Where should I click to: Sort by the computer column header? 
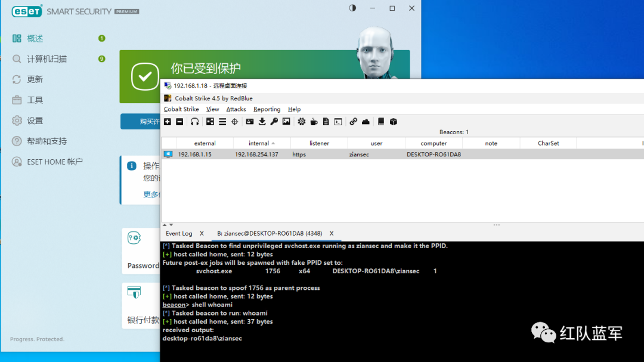(x=434, y=143)
